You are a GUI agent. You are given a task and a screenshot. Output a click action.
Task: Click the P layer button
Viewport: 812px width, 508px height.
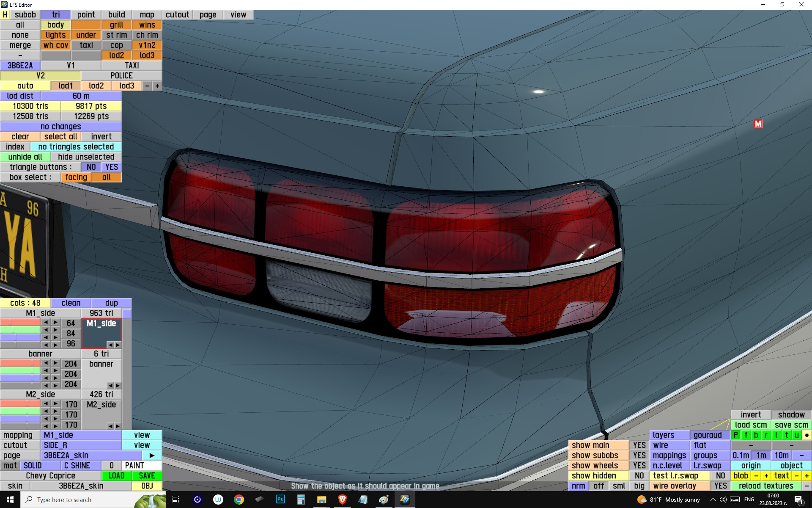coord(736,435)
